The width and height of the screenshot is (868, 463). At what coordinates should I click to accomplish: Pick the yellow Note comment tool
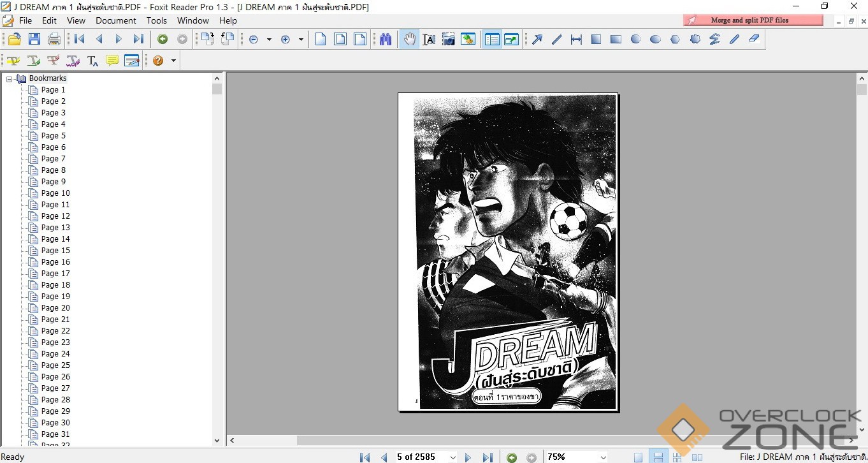click(112, 61)
